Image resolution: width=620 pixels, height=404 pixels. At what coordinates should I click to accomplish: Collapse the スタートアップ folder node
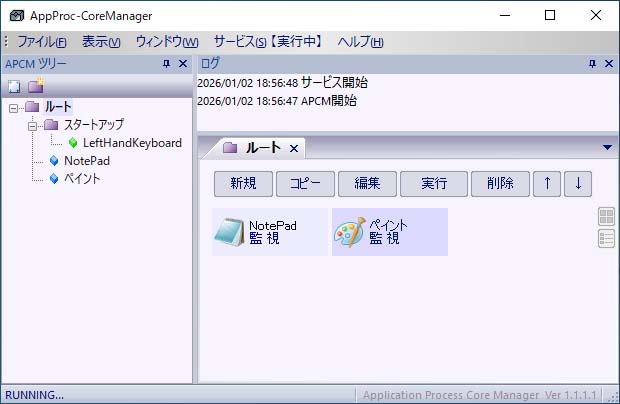[32, 125]
